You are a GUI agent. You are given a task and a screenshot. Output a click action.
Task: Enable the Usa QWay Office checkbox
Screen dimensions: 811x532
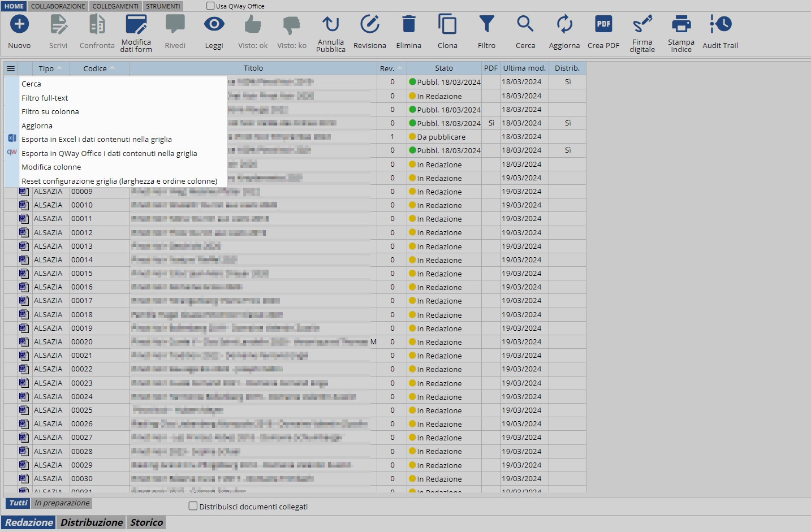pyautogui.click(x=210, y=6)
